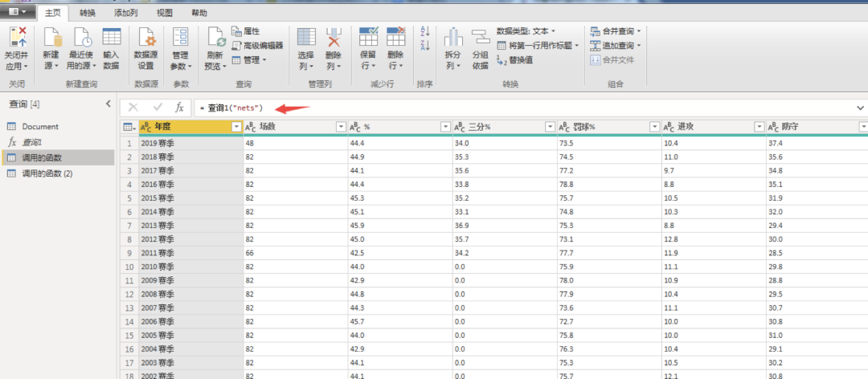
Task: Open filter dropdown for 罚球% column
Action: (x=655, y=127)
